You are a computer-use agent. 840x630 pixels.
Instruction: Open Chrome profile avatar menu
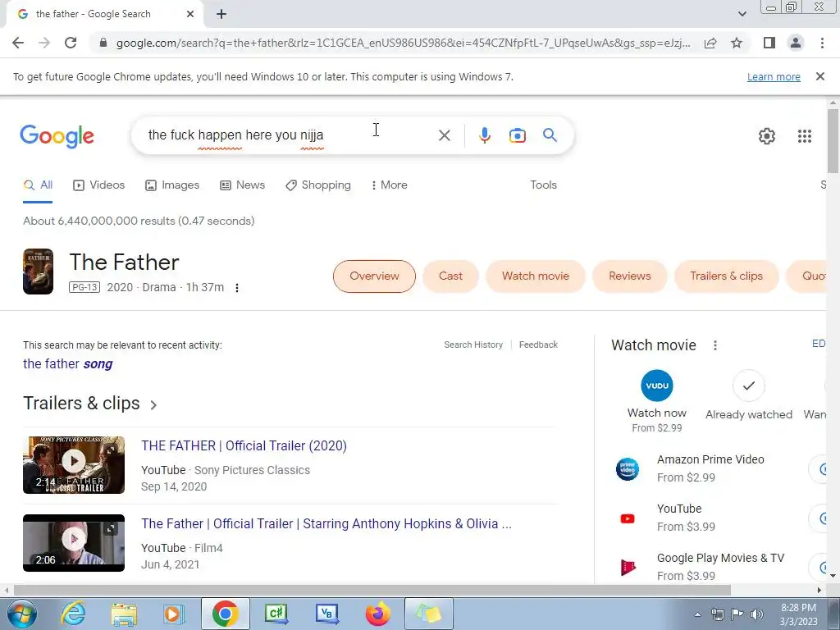pyautogui.click(x=796, y=43)
